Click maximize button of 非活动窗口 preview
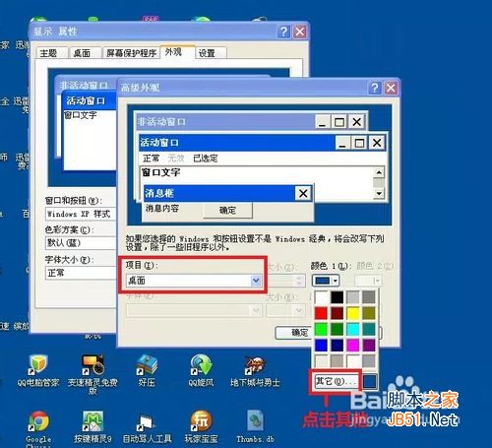The width and height of the screenshot is (492, 448). coord(339,122)
